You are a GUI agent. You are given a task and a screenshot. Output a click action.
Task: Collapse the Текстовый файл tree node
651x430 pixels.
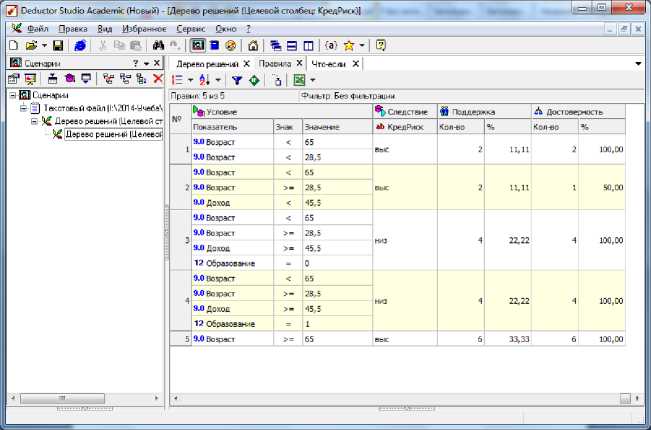[24, 108]
